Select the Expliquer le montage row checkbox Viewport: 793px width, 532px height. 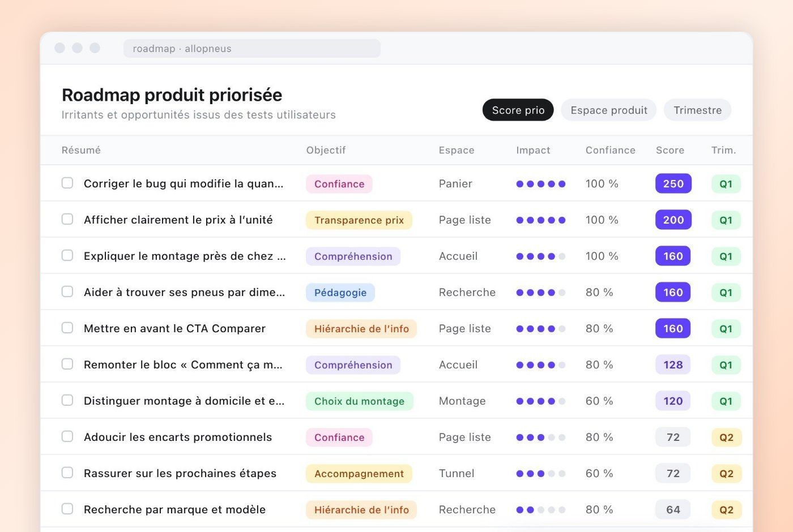point(67,255)
